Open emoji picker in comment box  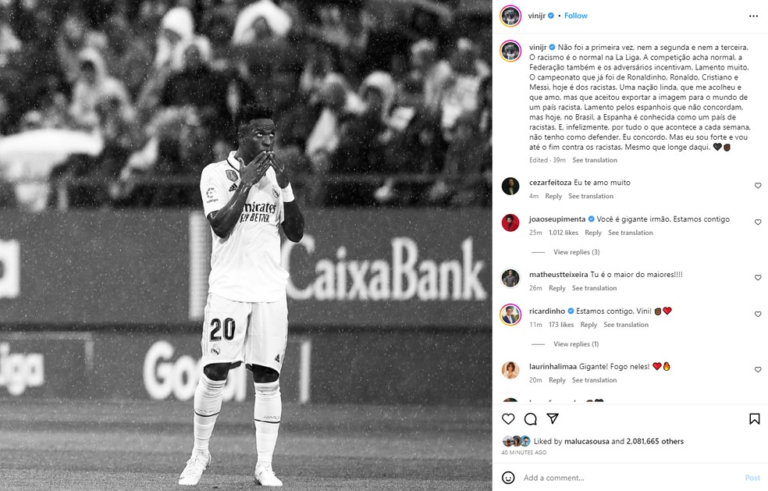click(508, 477)
